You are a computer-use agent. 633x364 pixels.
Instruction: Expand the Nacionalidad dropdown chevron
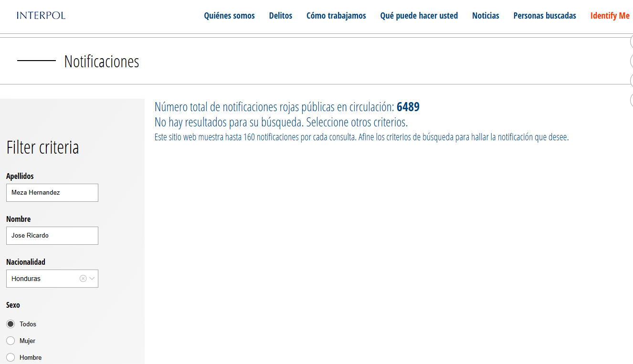pyautogui.click(x=92, y=279)
